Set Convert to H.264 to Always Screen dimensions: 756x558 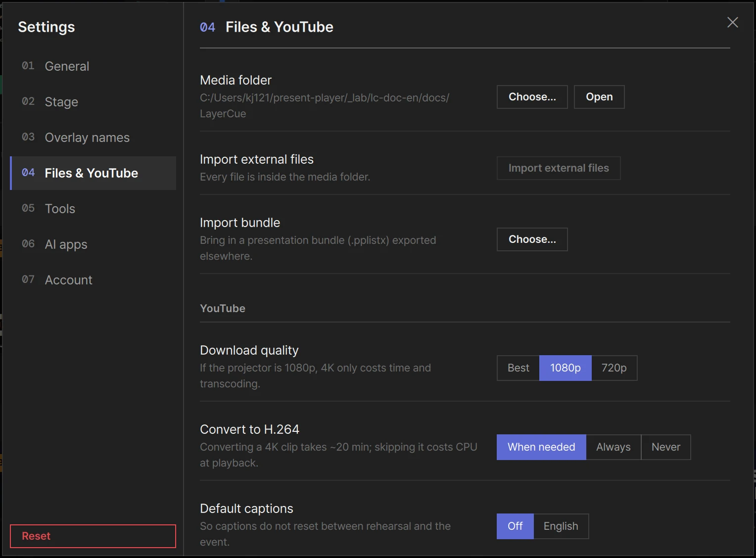[x=614, y=447]
